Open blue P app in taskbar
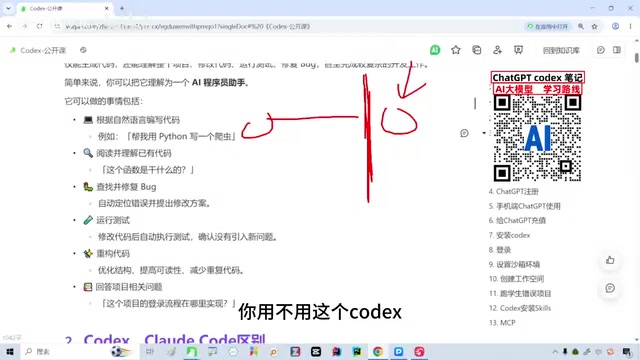 (399, 351)
